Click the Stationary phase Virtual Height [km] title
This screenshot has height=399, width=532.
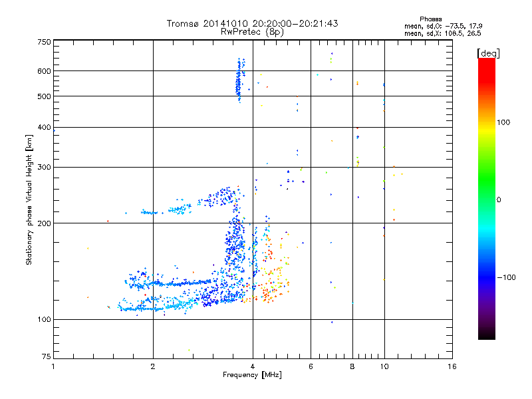tap(29, 199)
